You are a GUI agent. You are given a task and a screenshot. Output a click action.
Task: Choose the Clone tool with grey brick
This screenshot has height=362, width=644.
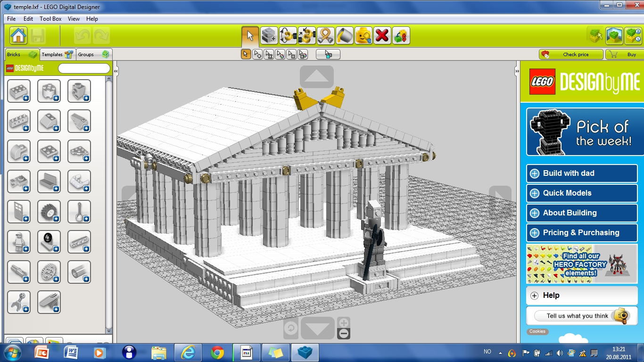pos(269,36)
